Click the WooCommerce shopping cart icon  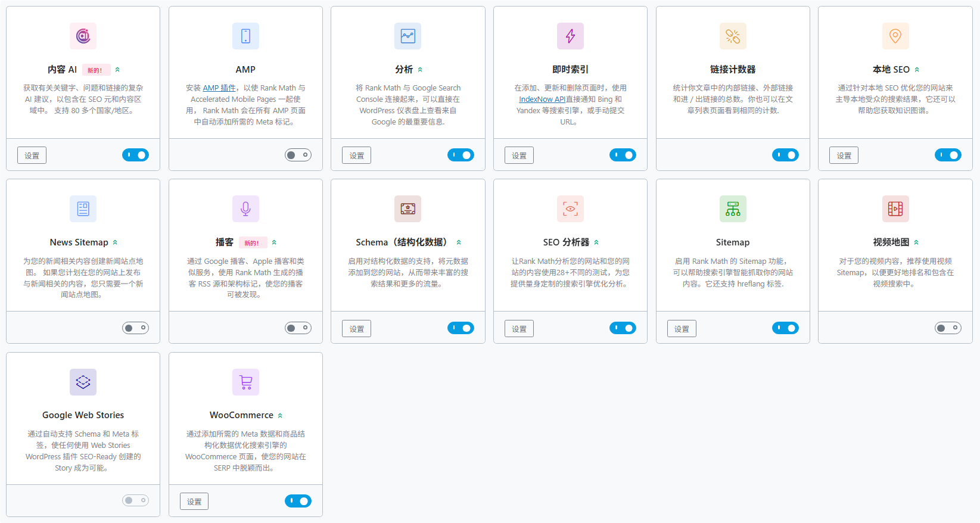point(245,382)
